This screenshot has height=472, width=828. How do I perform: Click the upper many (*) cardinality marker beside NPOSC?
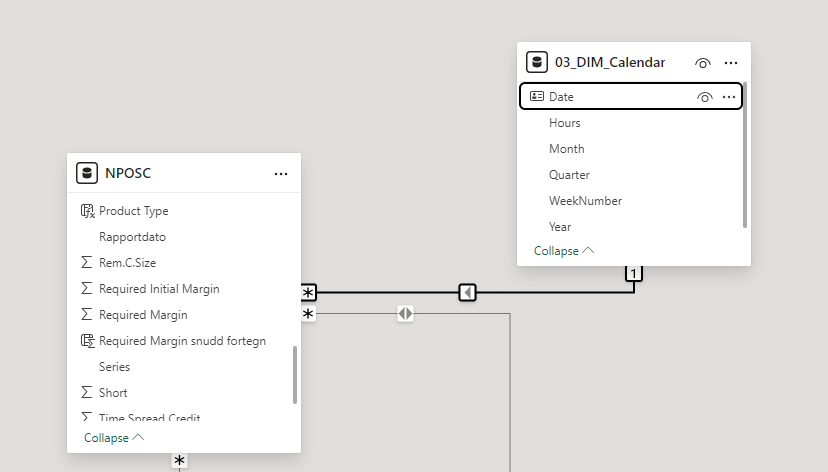pyautogui.click(x=308, y=292)
